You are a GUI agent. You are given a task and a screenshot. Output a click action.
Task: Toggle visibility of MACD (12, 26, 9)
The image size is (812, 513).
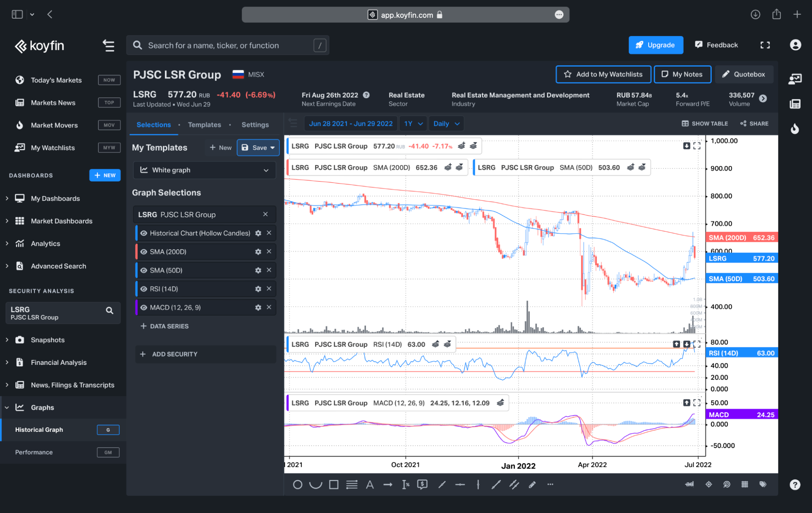tap(144, 308)
